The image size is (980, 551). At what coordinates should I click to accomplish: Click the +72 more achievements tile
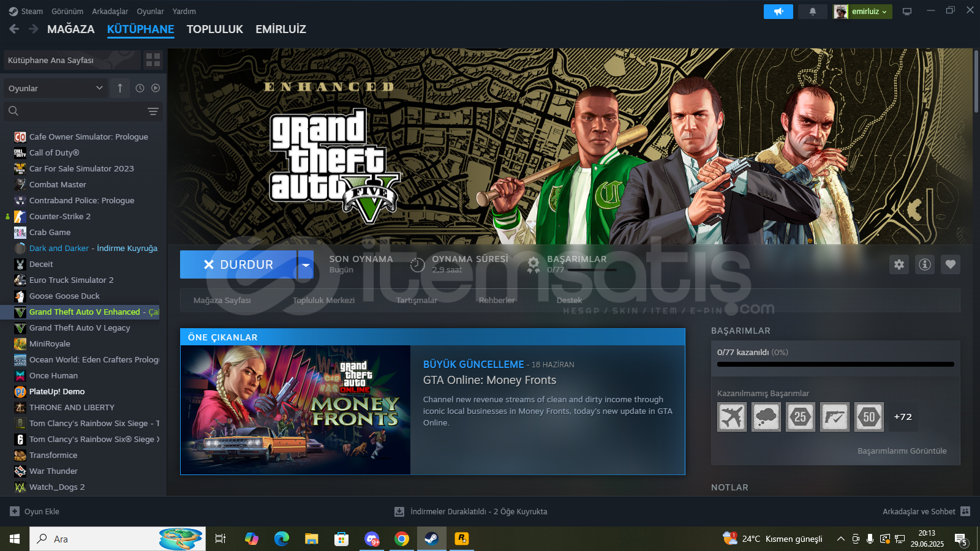[x=903, y=417]
